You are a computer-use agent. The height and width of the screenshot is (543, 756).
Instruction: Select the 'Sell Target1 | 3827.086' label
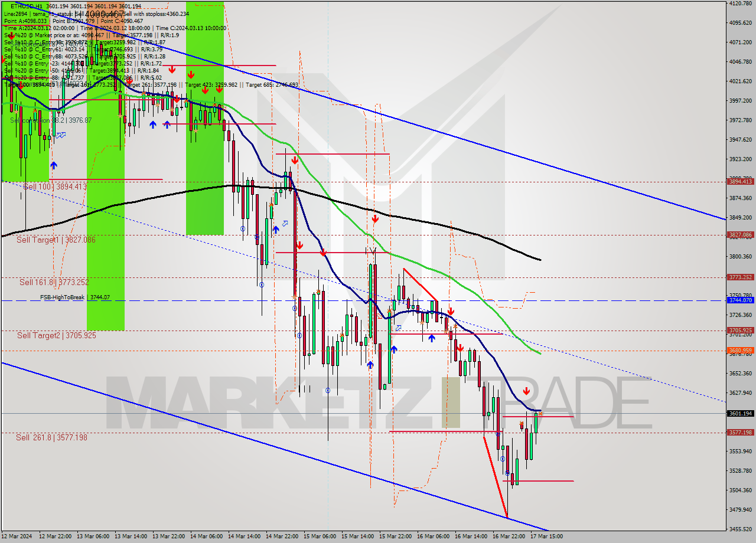(56, 240)
